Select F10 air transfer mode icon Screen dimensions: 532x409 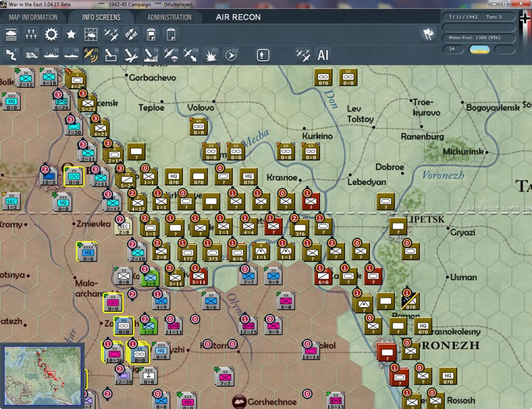click(x=191, y=55)
